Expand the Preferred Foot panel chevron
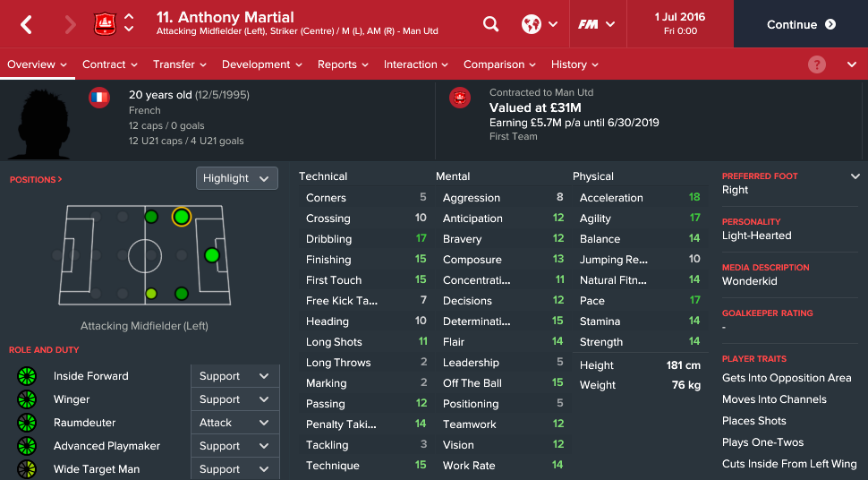 [855, 176]
